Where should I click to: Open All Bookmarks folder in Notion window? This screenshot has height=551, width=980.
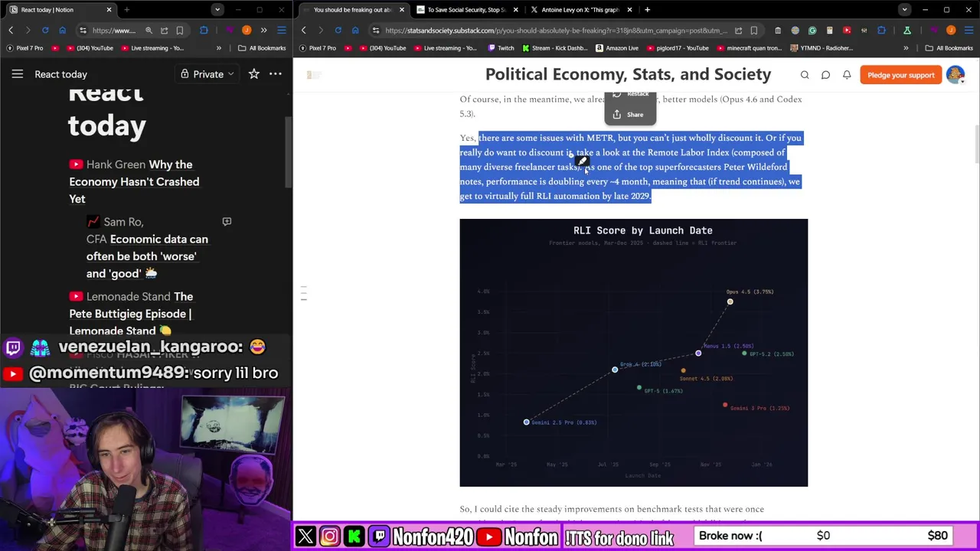pos(262,48)
